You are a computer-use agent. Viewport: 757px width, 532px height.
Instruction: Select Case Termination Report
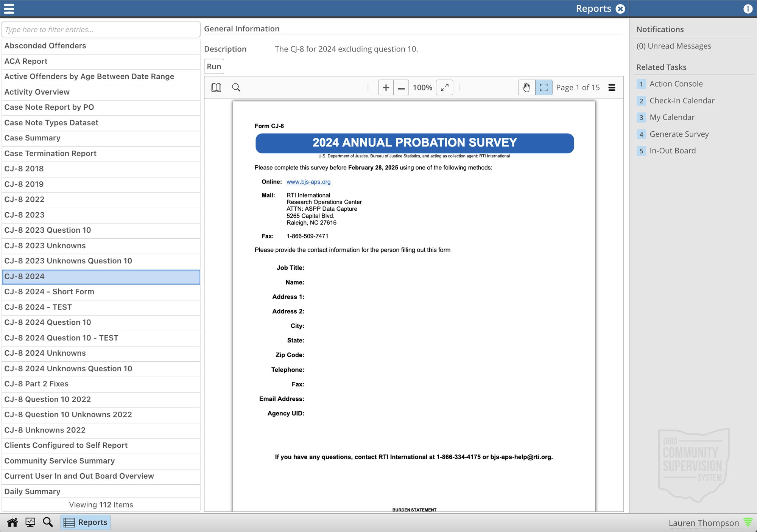[101, 154]
